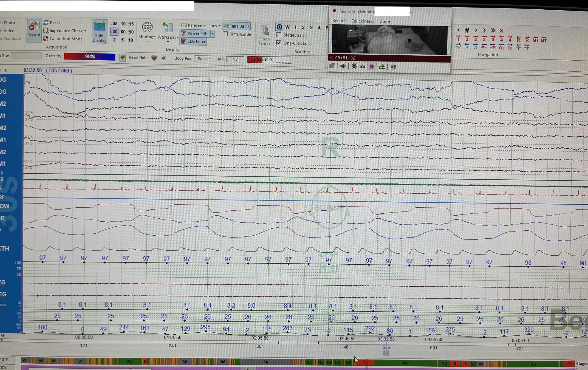Jump to the last epoch navigation arrow

pyautogui.click(x=501, y=31)
